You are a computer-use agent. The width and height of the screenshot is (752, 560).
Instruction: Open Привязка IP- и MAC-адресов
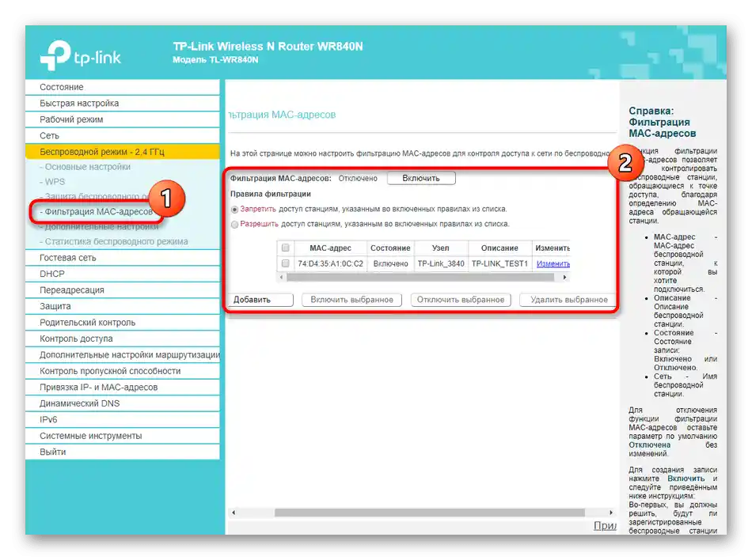click(x=122, y=388)
